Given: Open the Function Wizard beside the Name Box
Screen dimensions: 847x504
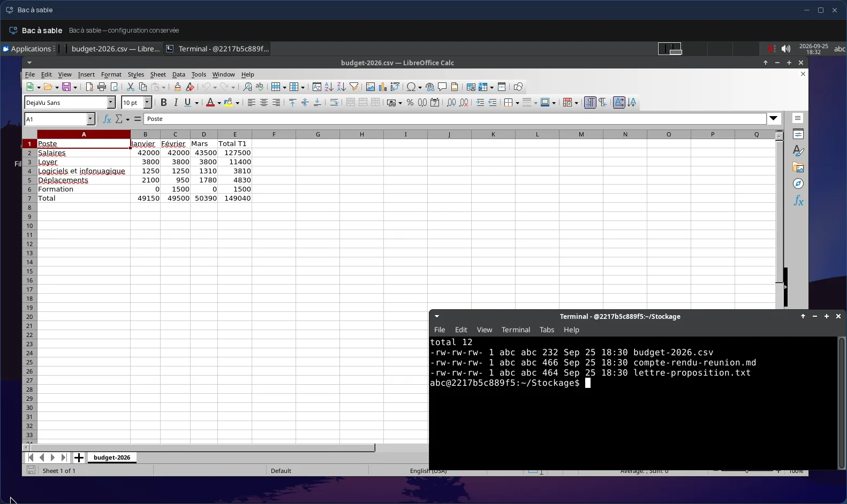Looking at the screenshot, I should [x=107, y=119].
